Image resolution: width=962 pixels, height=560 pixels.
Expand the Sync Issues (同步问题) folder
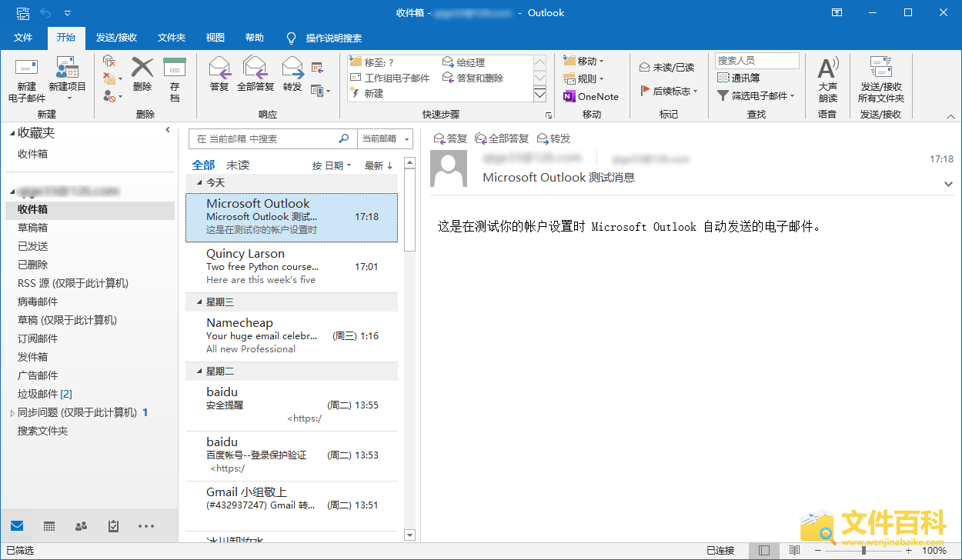12,413
